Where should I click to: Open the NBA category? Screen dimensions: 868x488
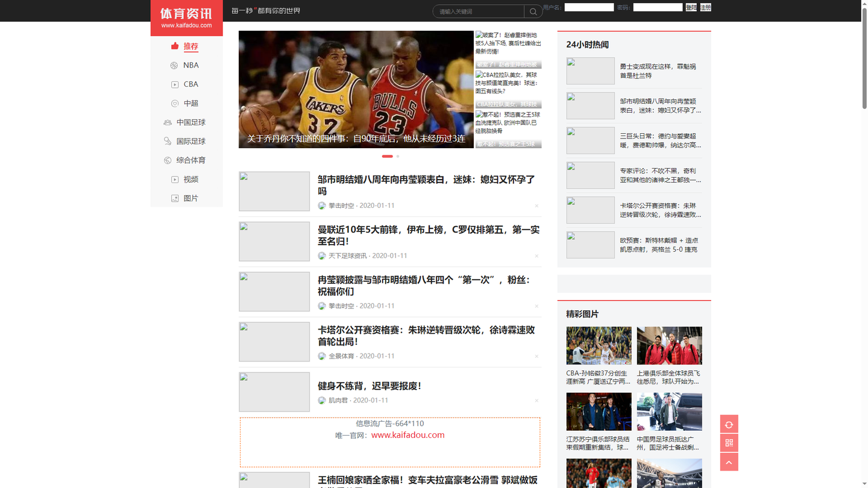click(x=191, y=65)
